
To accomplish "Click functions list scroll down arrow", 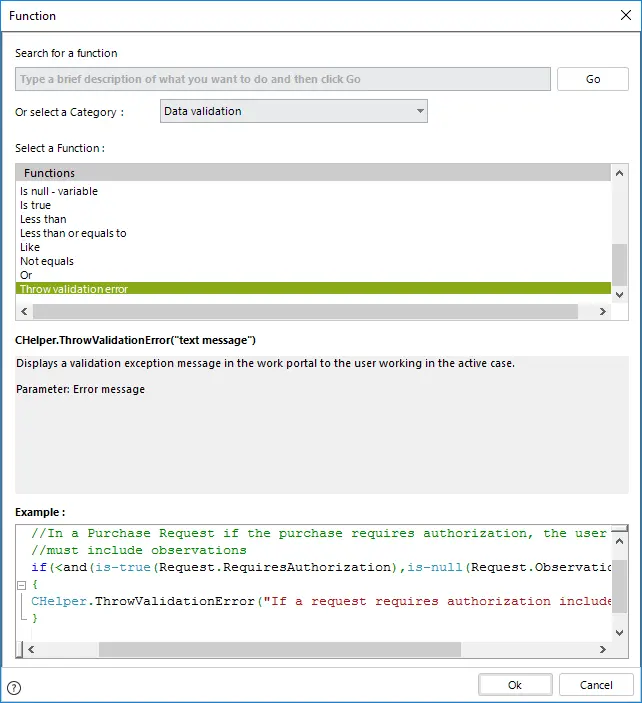I will [x=620, y=295].
